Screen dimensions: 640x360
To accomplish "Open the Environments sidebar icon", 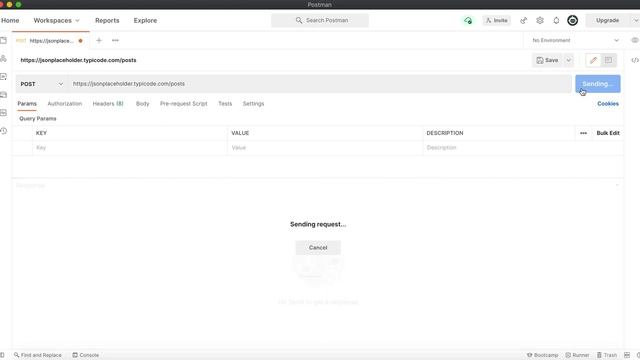I will click(4, 77).
